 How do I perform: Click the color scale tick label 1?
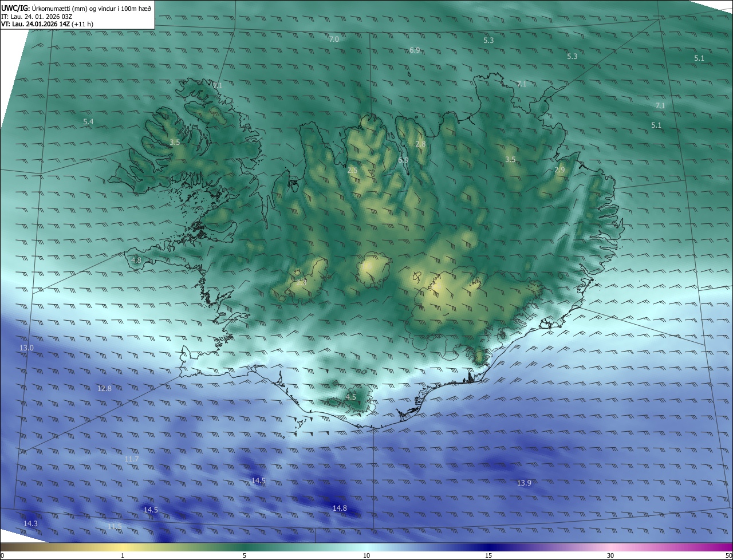(123, 555)
